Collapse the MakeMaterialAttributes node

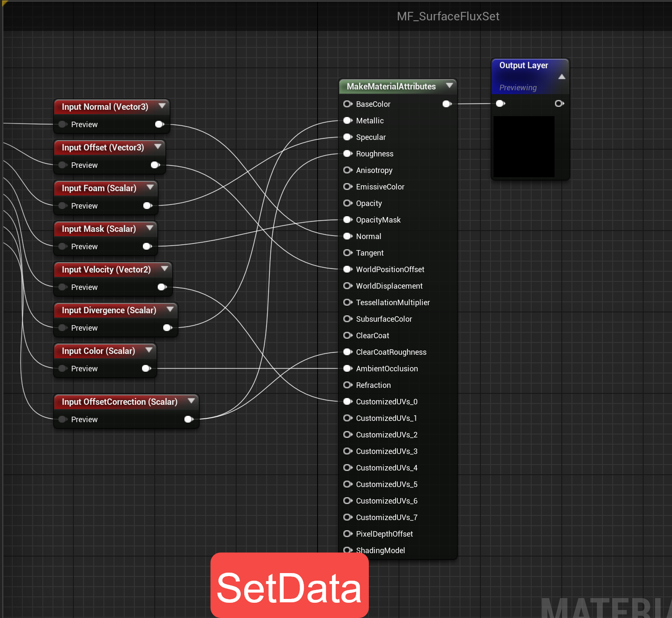click(449, 85)
